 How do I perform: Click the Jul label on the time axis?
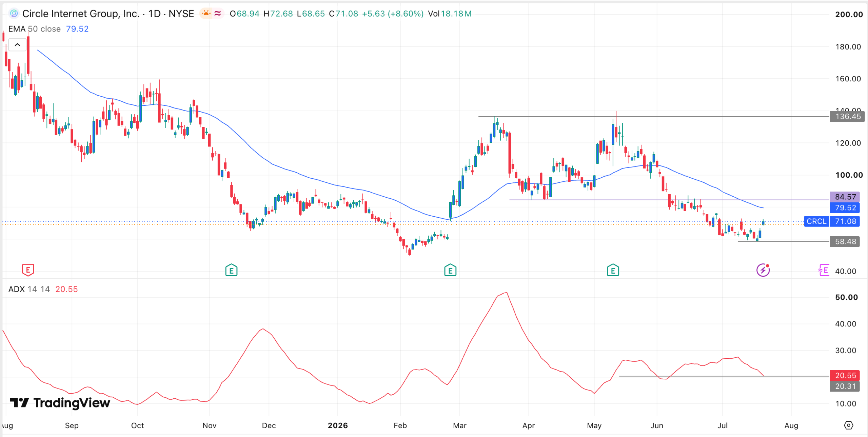722,425
